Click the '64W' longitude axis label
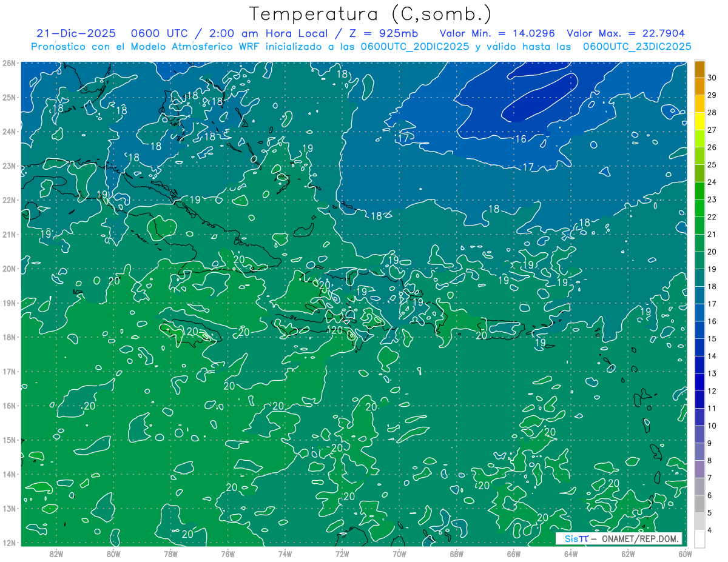The image size is (728, 562). (571, 554)
